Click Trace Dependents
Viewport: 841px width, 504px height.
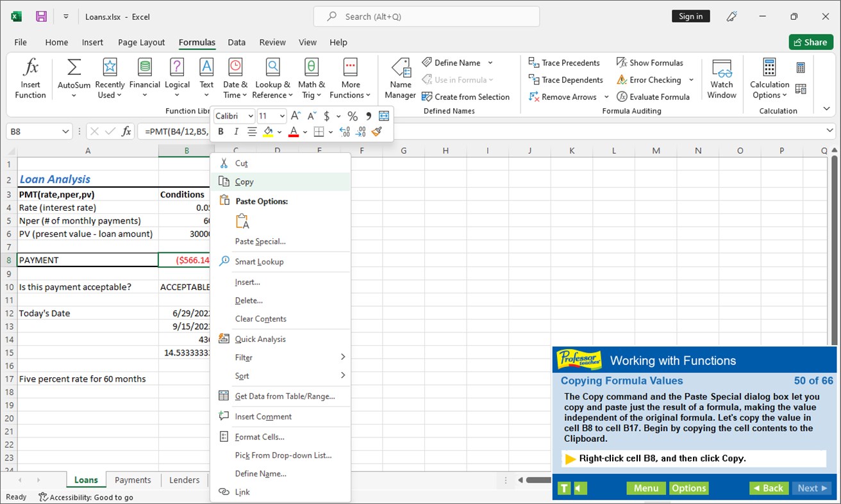[x=565, y=79]
